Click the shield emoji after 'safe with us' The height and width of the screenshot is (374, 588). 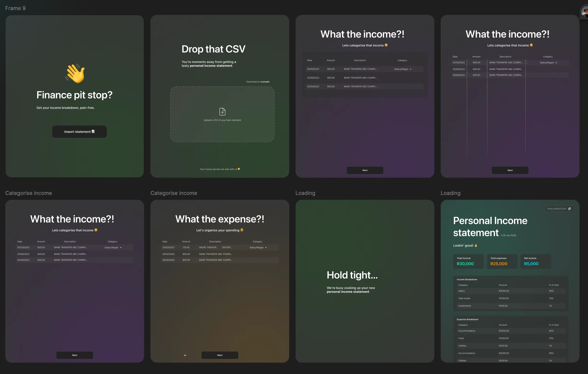[x=239, y=169]
